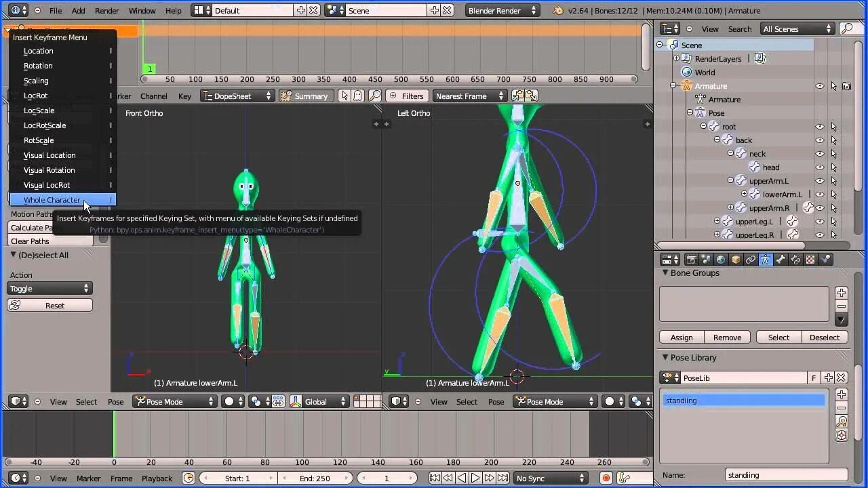Collapse the Bone Groups panel
Screen dimensions: 868x488
point(665,272)
